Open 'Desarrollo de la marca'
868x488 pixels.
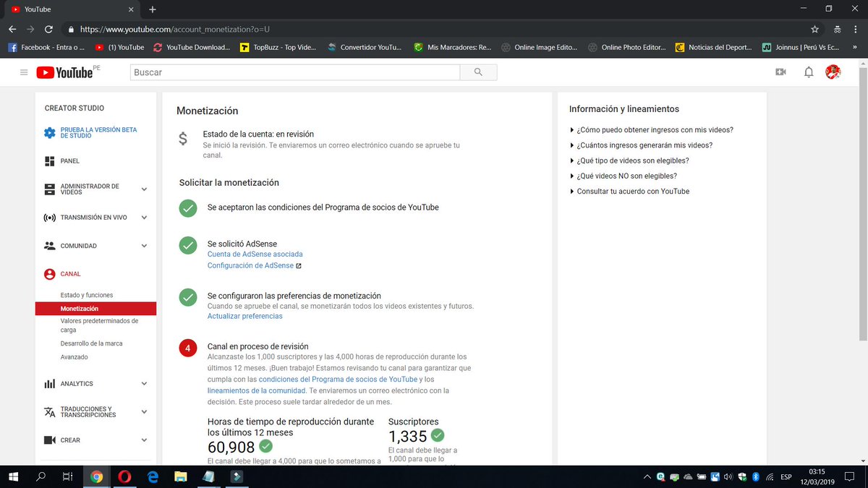pos(91,343)
